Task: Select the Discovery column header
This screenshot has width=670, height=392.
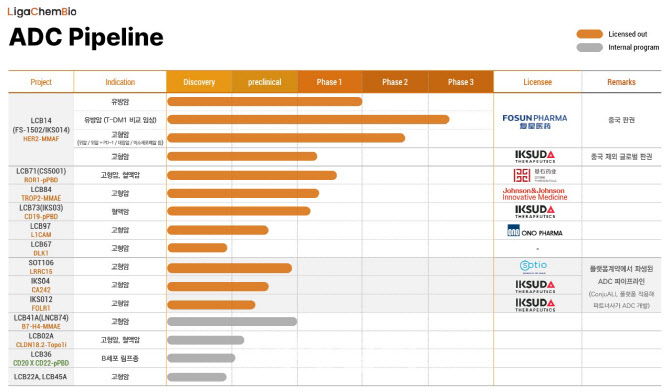Action: [199, 82]
